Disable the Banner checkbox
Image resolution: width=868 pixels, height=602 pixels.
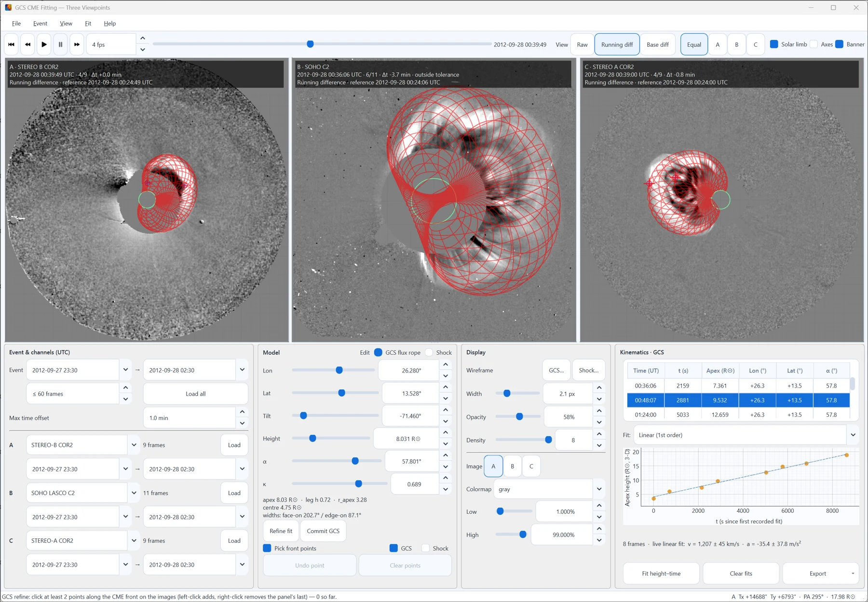[x=839, y=44]
